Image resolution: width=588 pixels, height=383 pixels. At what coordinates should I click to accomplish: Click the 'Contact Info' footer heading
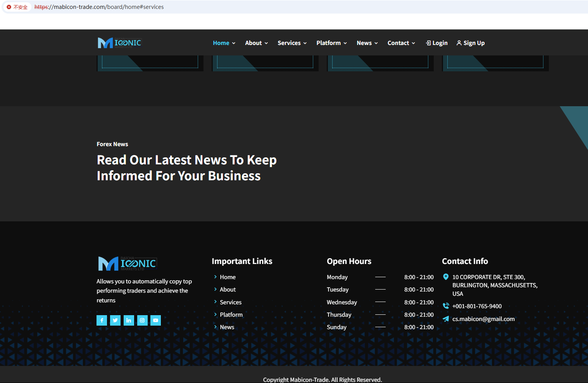pos(465,261)
